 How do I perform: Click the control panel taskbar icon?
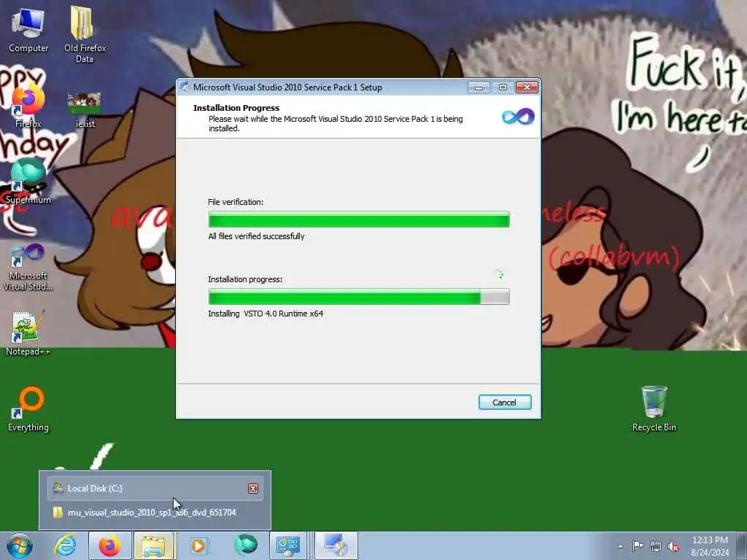(x=287, y=545)
